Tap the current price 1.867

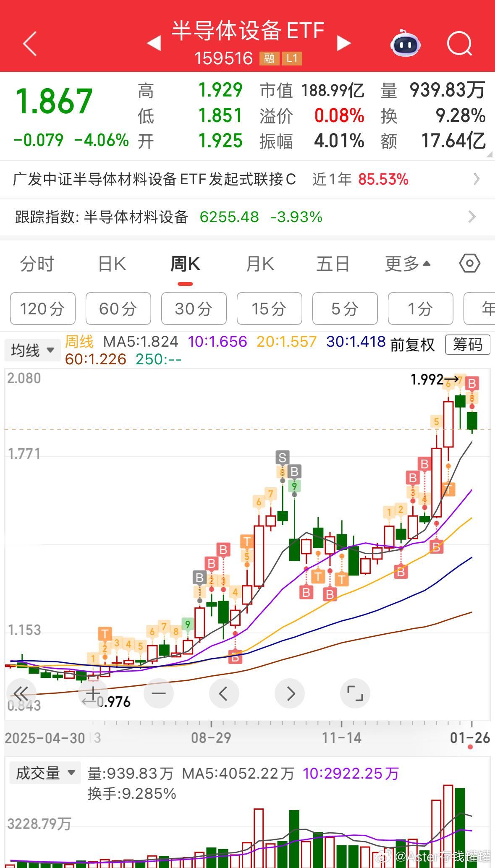[x=54, y=101]
